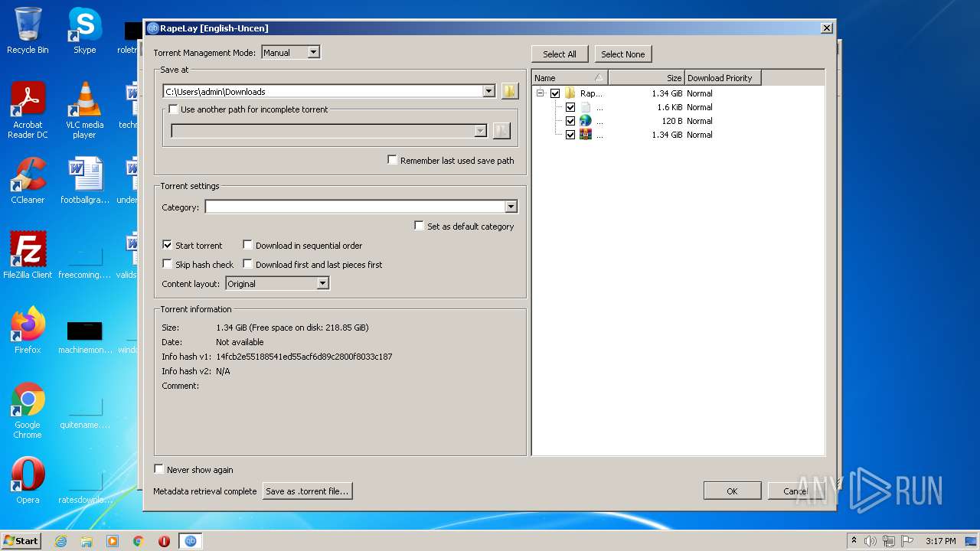Uncheck the 1.6 KiB file checkbox
The height and width of the screenshot is (551, 980).
point(570,107)
